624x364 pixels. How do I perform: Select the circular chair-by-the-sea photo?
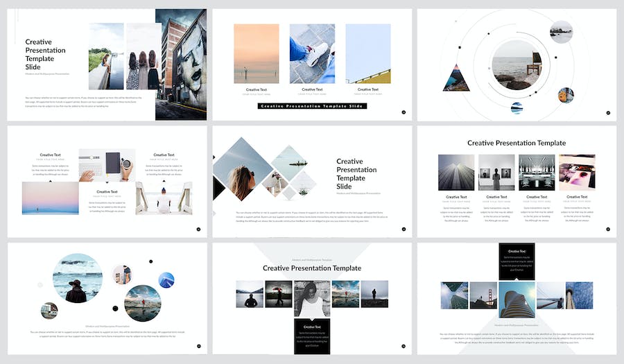tap(517, 65)
